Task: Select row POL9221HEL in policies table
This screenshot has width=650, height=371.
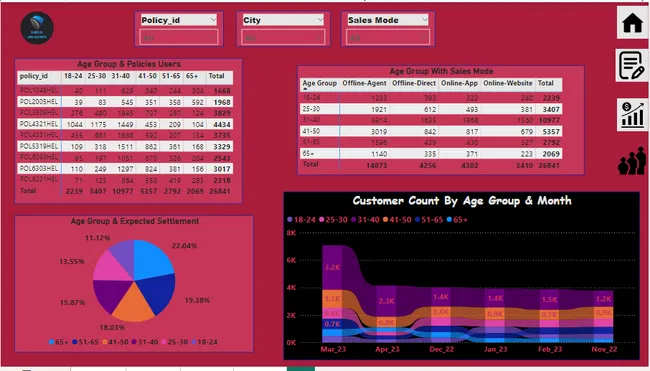Action: 125,180
